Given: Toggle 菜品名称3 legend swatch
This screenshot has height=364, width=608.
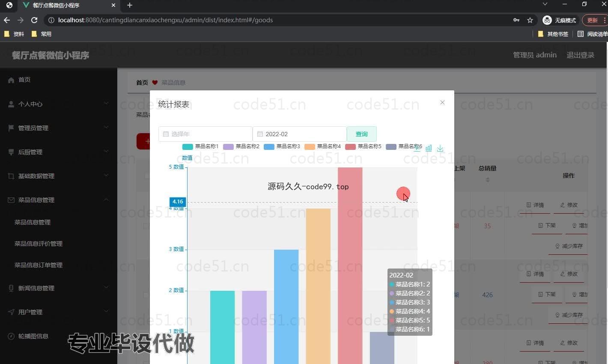Looking at the screenshot, I should pyautogui.click(x=269, y=147).
